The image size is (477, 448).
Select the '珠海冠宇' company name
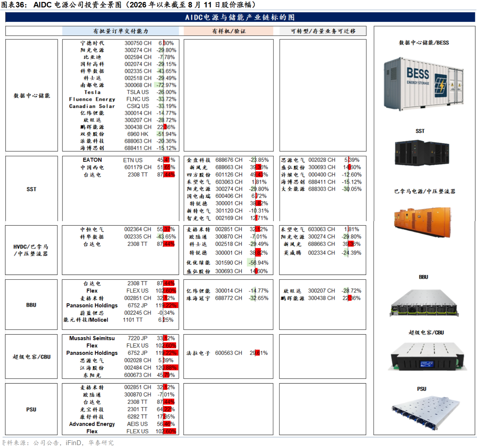point(198,298)
